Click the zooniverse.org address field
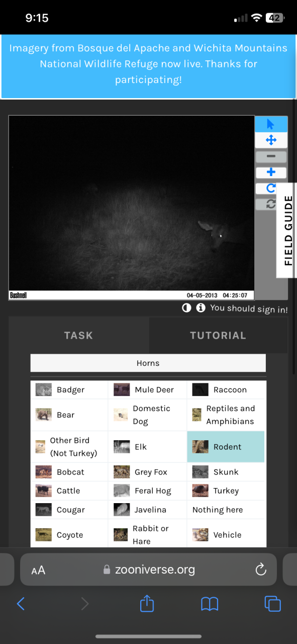The image size is (297, 644). pyautogui.click(x=148, y=570)
